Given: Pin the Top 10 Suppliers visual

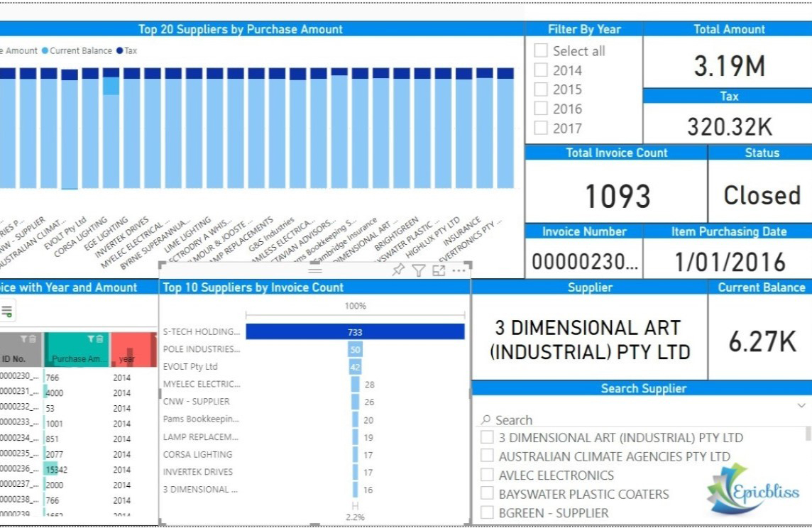Looking at the screenshot, I should (x=398, y=270).
